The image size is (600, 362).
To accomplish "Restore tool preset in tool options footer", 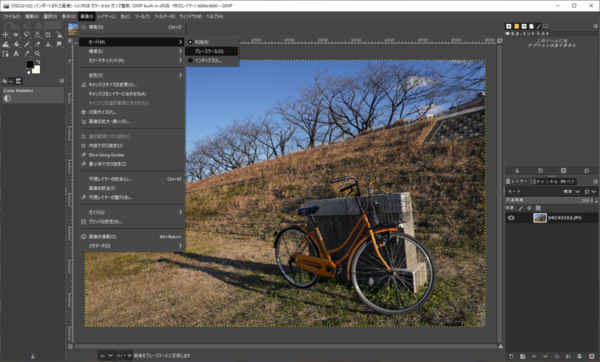I will pyautogui.click(x=540, y=171).
